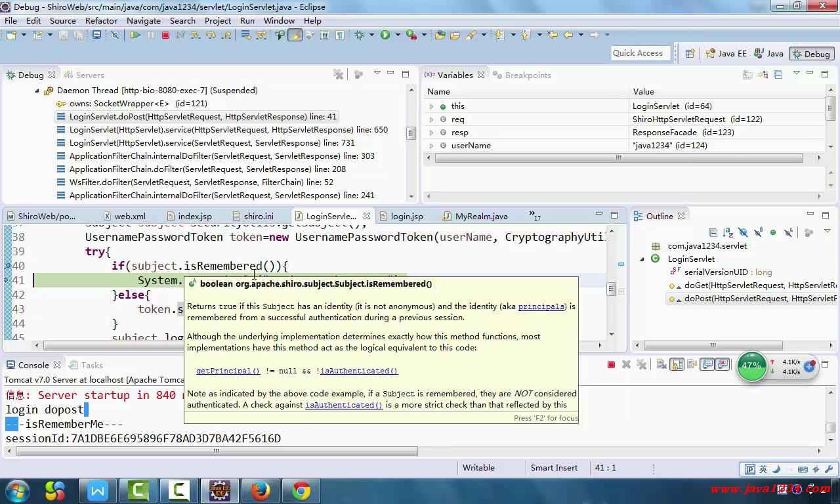Toggle Hide Local Types in the Outline
The image size is (840, 504).
[788, 232]
